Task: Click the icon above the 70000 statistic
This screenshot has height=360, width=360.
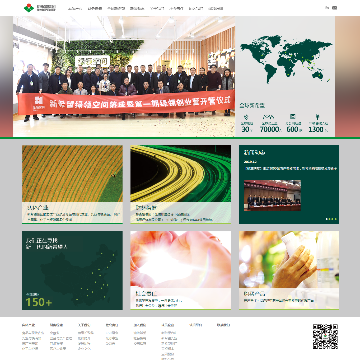Action: pyautogui.click(x=269, y=117)
